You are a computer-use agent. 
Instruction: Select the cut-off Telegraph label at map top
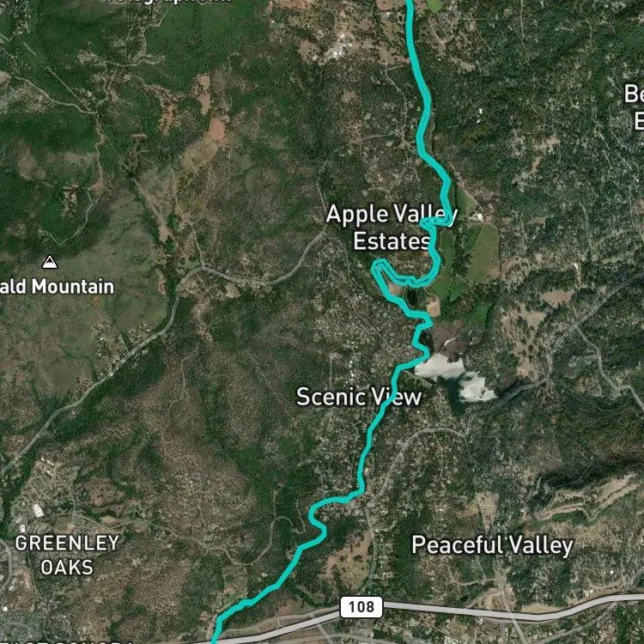point(168,1)
